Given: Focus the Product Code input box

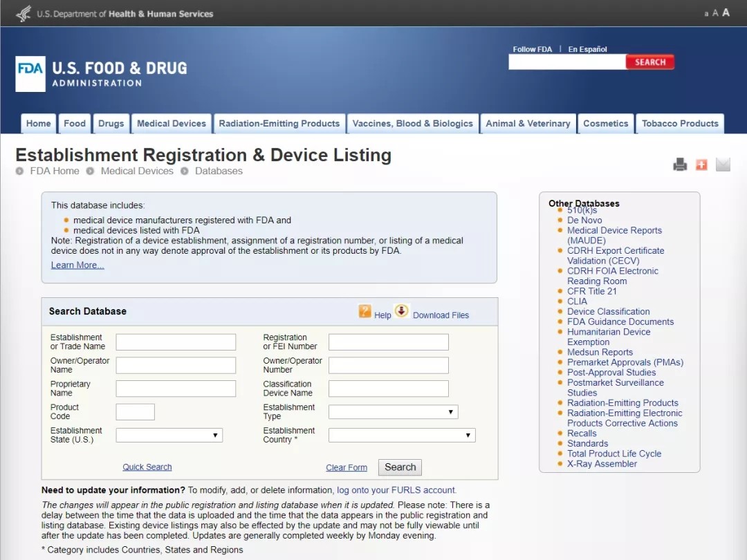Looking at the screenshot, I should pos(135,412).
